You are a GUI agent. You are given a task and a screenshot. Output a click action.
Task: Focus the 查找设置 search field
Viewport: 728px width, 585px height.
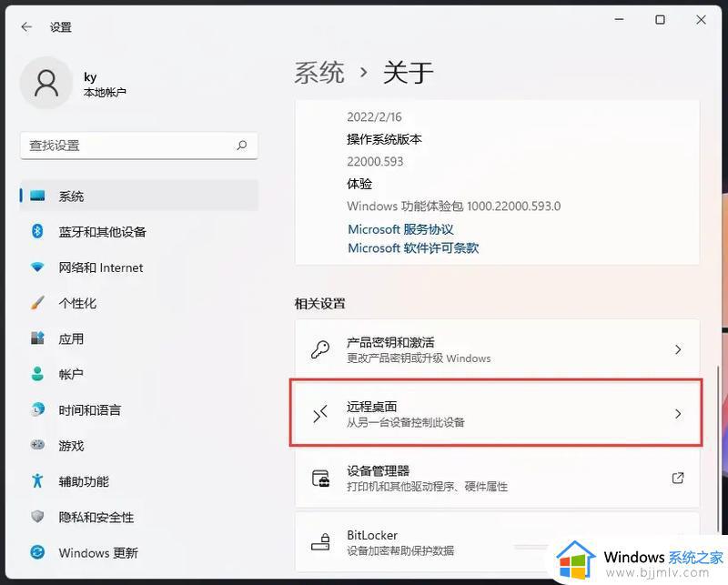click(x=139, y=146)
